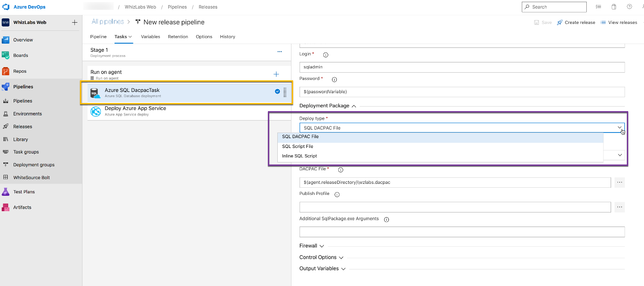
Task: Click the Password field
Action: (x=462, y=92)
